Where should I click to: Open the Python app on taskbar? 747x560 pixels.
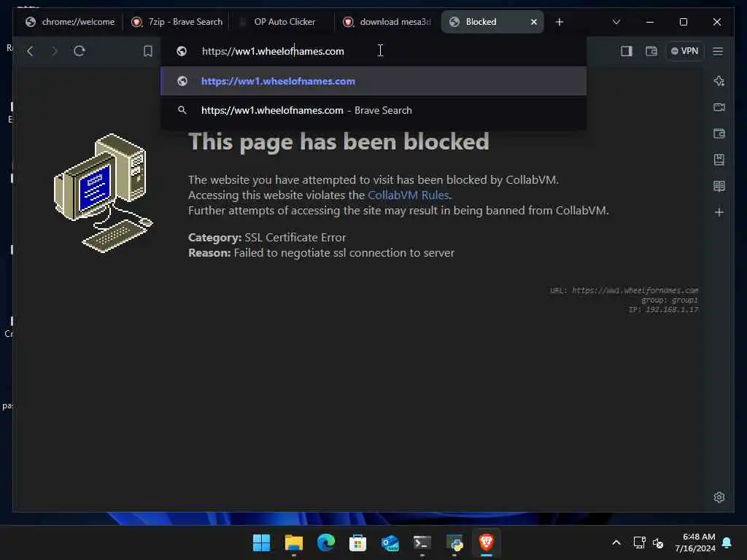pyautogui.click(x=454, y=542)
